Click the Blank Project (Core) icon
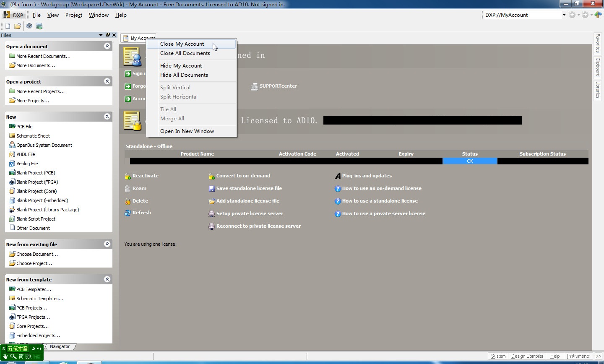This screenshot has width=604, height=364. (x=12, y=191)
